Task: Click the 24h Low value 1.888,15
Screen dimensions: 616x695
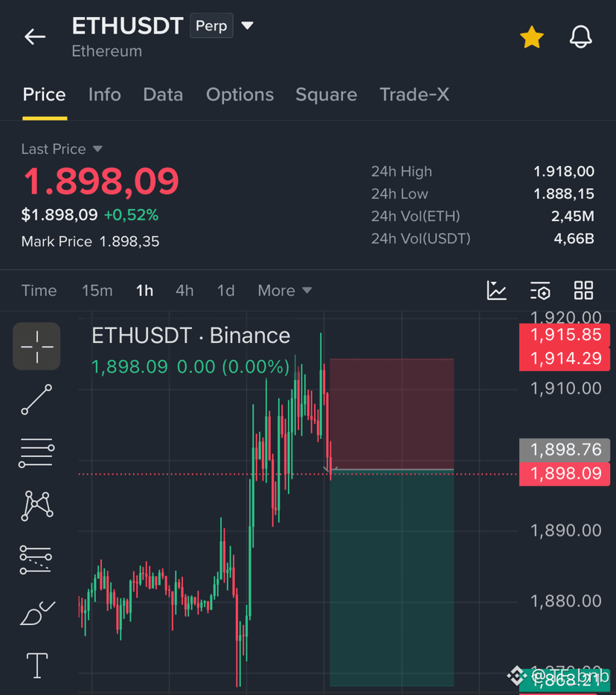Action: click(564, 193)
